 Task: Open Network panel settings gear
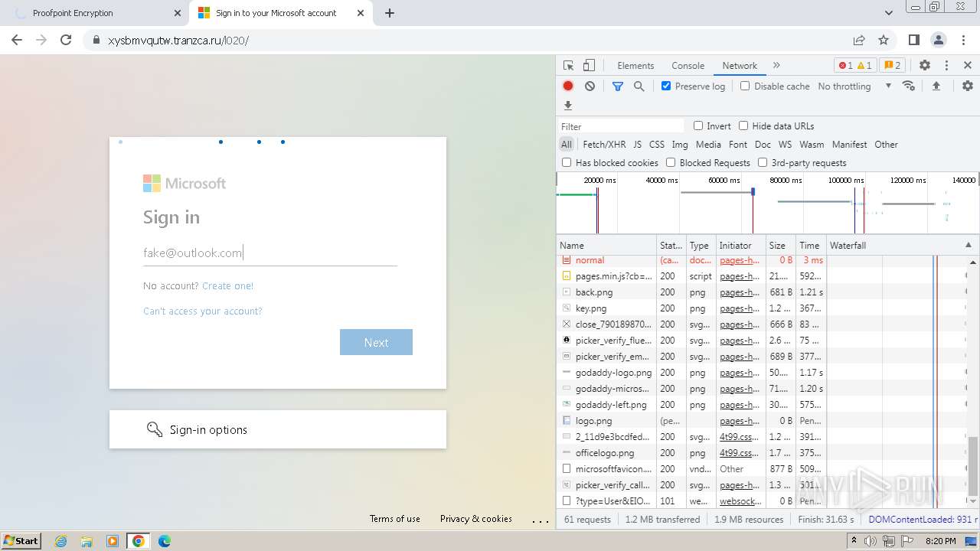[x=968, y=86]
